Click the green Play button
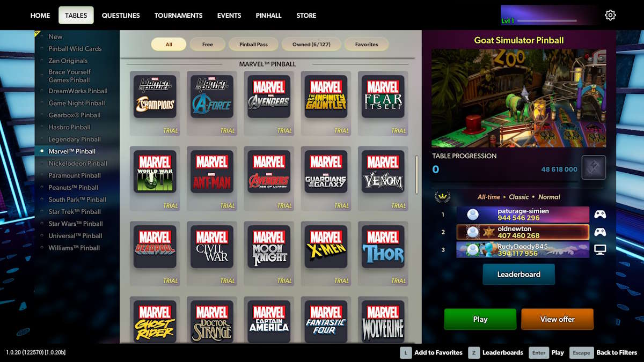Screen dimensions: 644x362 (480, 319)
